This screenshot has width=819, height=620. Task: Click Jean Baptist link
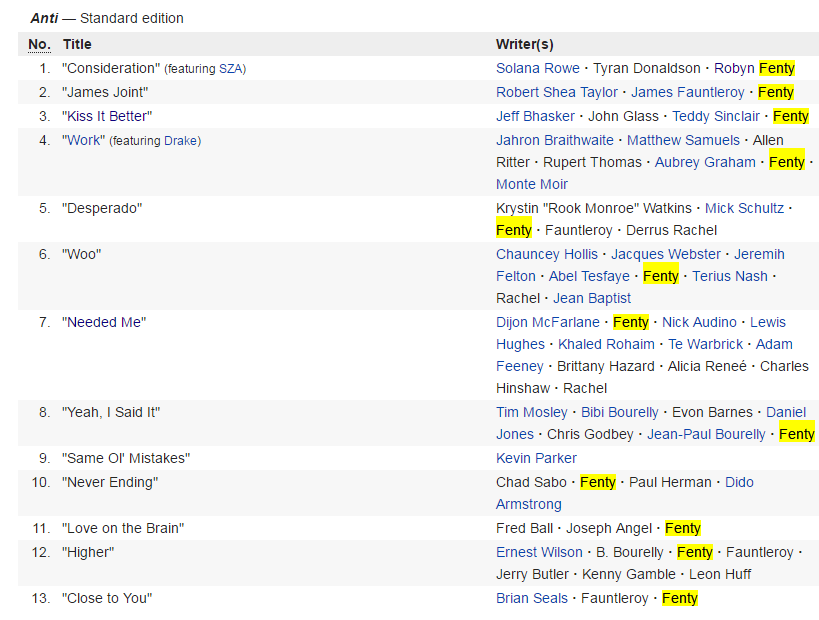tap(592, 298)
